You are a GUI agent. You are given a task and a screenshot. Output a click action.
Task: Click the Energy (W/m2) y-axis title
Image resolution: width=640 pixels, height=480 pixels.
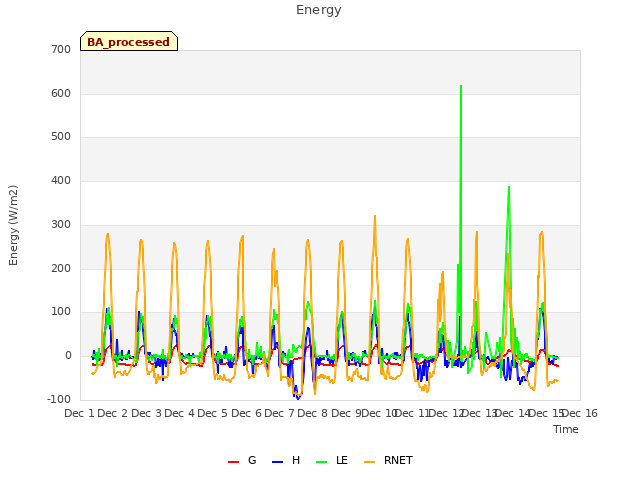[13, 225]
